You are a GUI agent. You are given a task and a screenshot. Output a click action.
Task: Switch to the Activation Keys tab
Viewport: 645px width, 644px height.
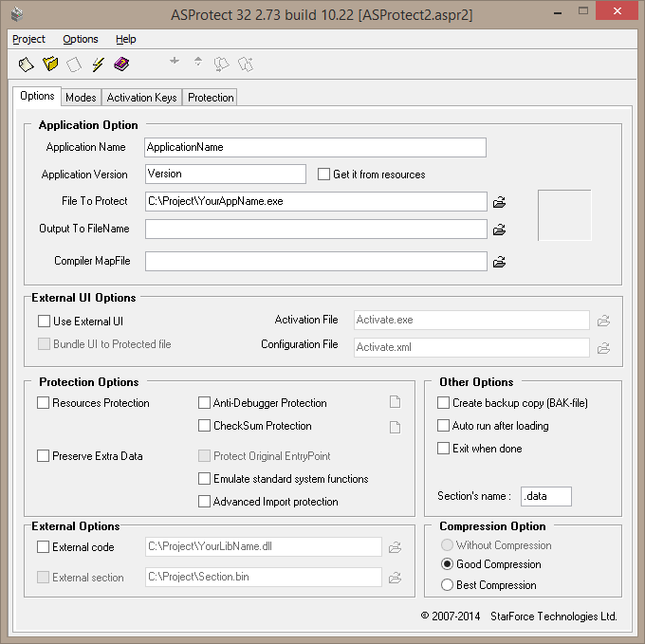click(x=142, y=98)
